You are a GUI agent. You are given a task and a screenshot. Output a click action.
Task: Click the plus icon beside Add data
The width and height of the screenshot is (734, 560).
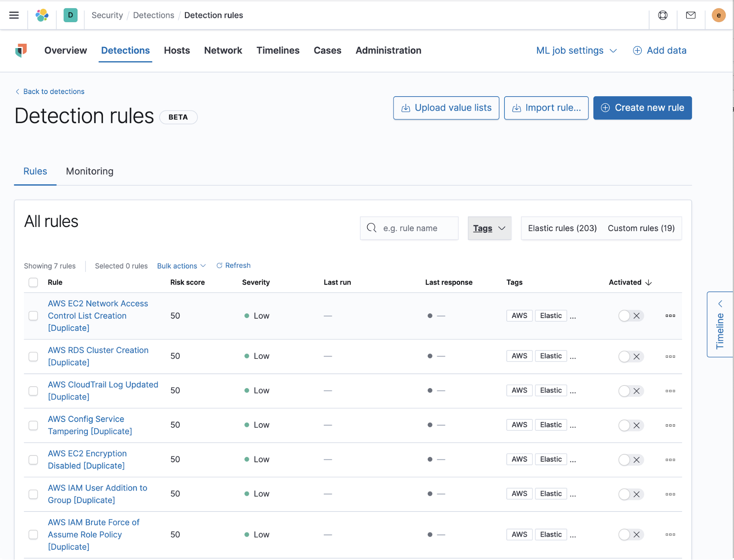pos(637,50)
